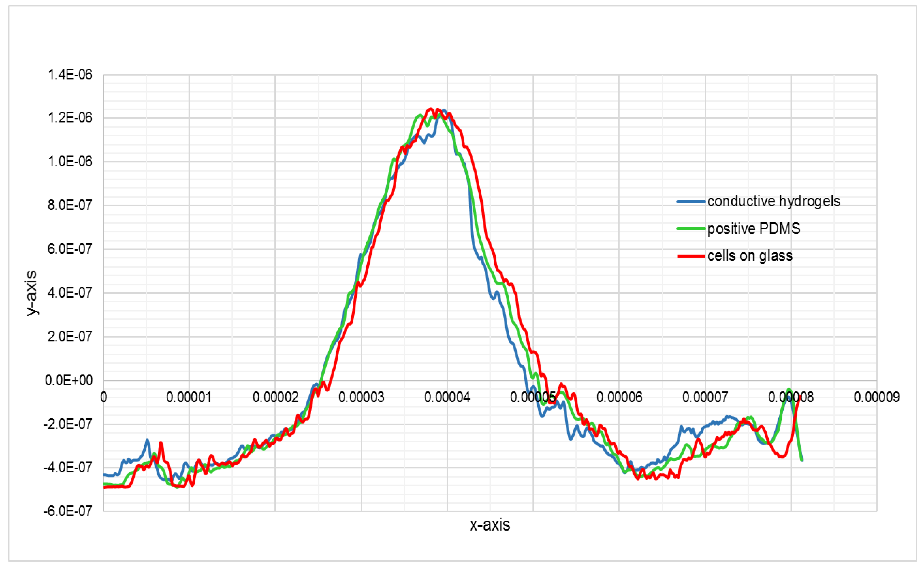Click the 0.00003 x-axis tick label
This screenshot has width=924, height=566.
pyautogui.click(x=361, y=397)
